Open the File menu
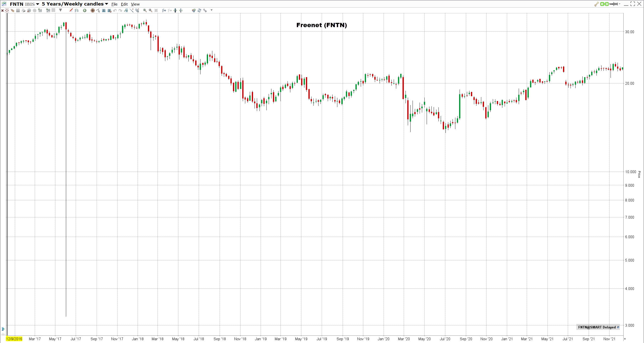 114,4
